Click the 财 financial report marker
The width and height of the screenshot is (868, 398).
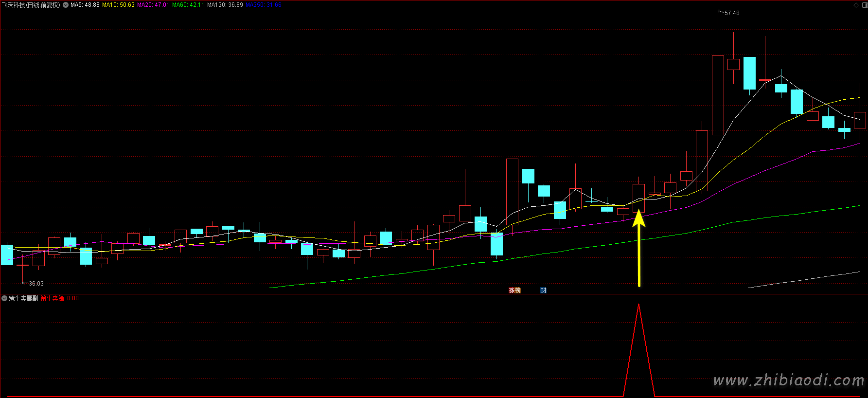coord(543,290)
